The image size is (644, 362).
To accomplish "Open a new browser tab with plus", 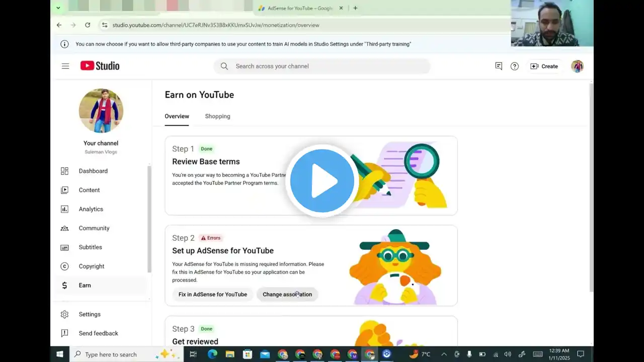I will pyautogui.click(x=355, y=8).
